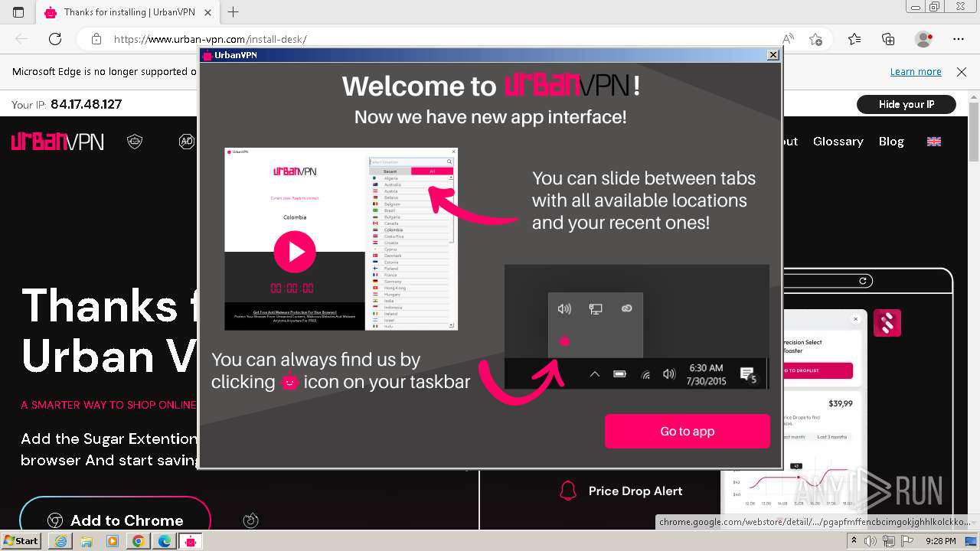Open tab actions menu icon
The image size is (980, 551).
(x=18, y=12)
